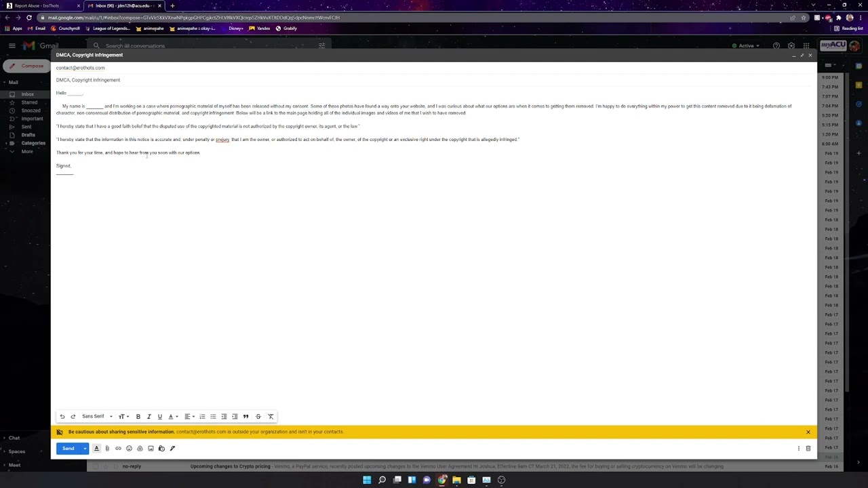The image size is (868, 488).
Task: Click the Insert link icon
Action: tap(118, 448)
